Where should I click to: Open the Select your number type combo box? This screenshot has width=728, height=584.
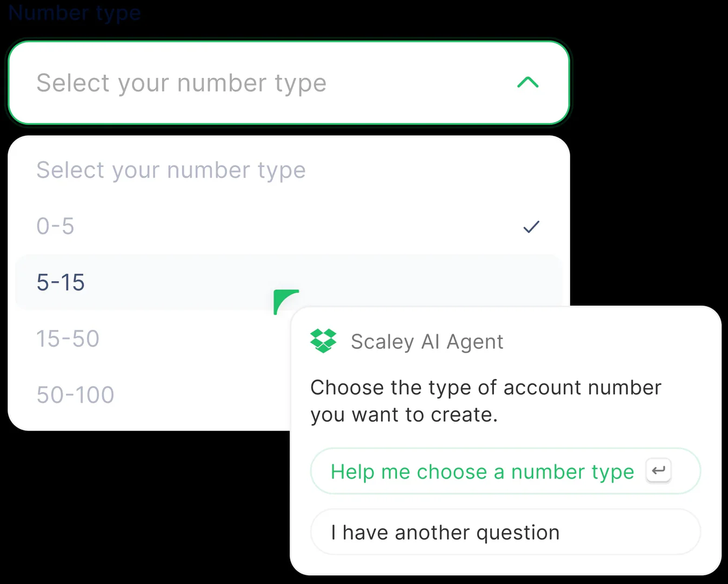[289, 82]
